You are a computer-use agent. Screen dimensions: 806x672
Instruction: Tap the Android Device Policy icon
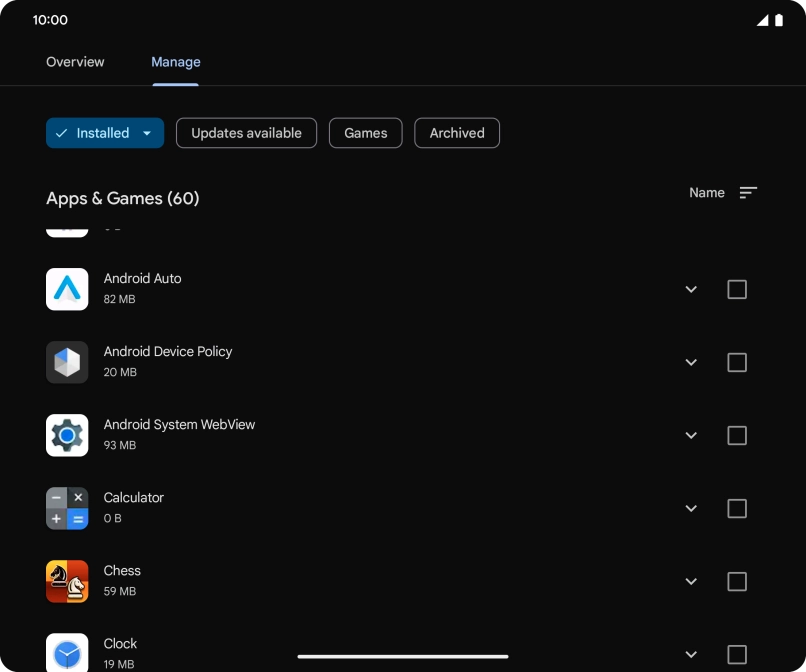pyautogui.click(x=67, y=362)
